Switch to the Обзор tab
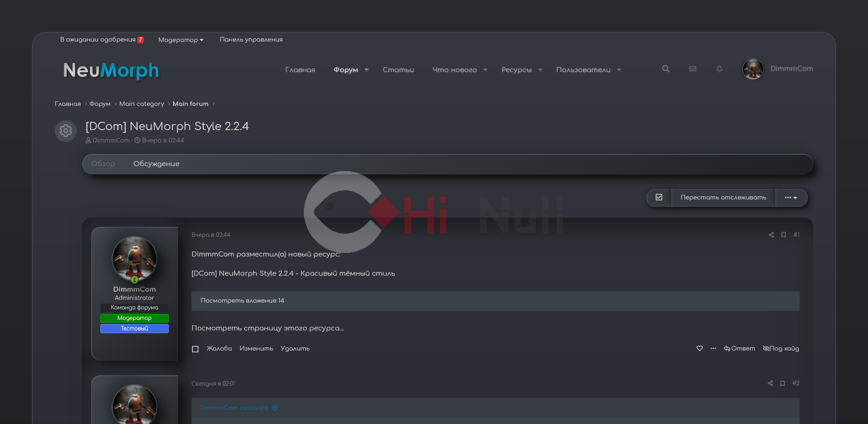 (x=103, y=164)
